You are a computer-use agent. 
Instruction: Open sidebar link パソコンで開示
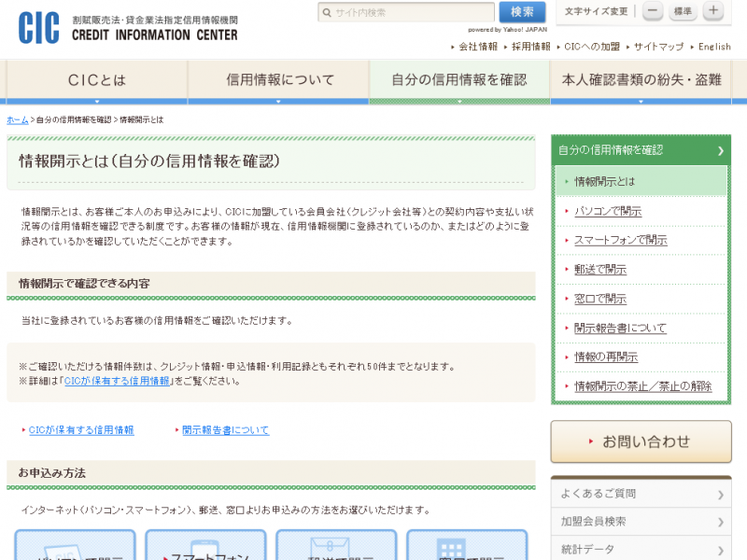coord(608,211)
